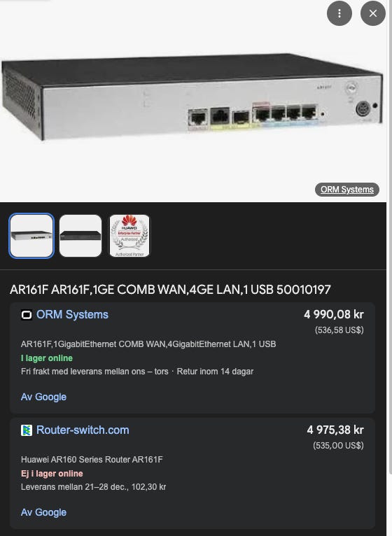This screenshot has height=536, width=392.
Task: Click the I lager online stock status
Action: [47, 358]
